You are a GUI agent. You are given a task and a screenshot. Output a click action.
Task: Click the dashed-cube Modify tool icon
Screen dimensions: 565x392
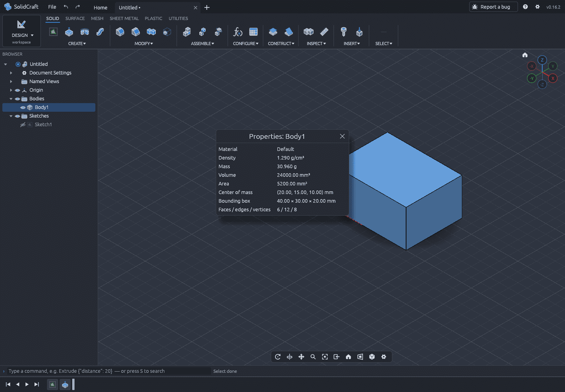167,32
